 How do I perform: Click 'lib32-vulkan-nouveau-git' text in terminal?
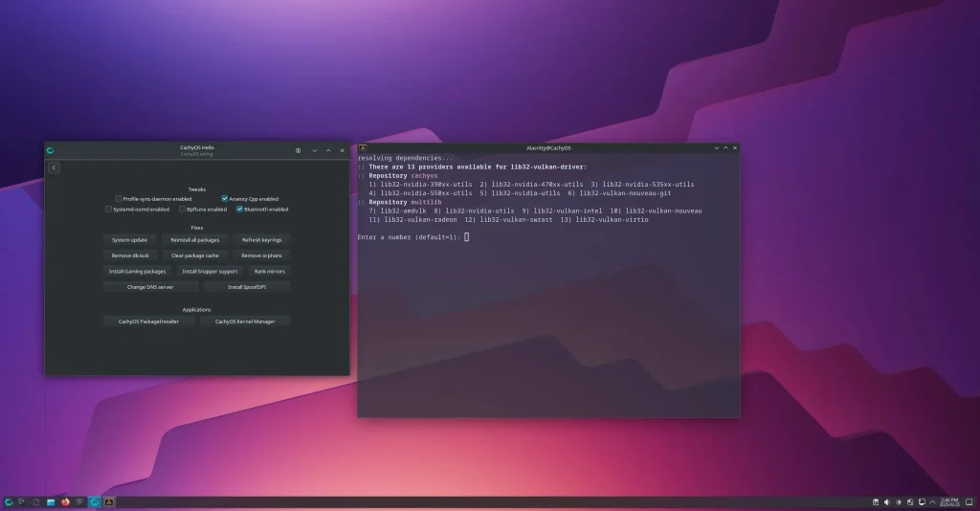[x=625, y=193]
